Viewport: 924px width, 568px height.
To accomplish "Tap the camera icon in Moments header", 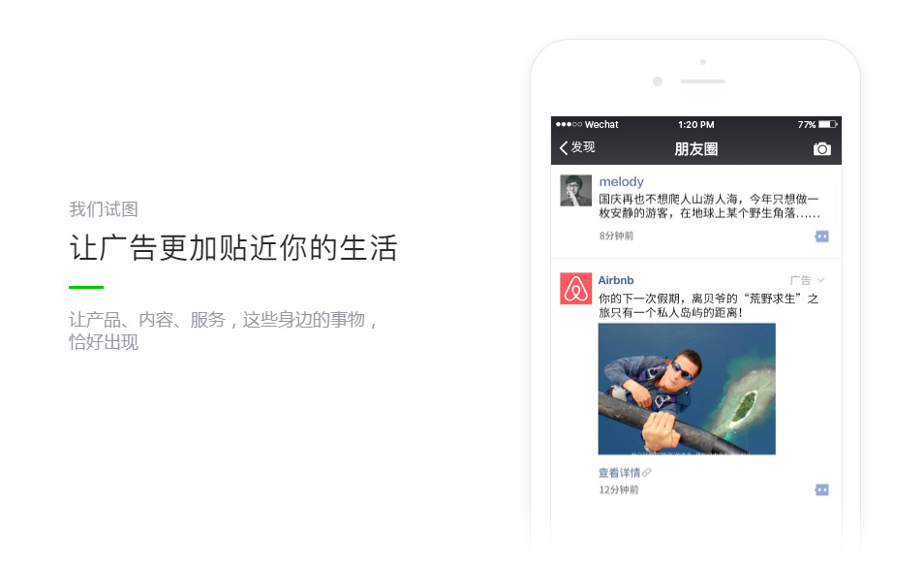I will point(822,148).
